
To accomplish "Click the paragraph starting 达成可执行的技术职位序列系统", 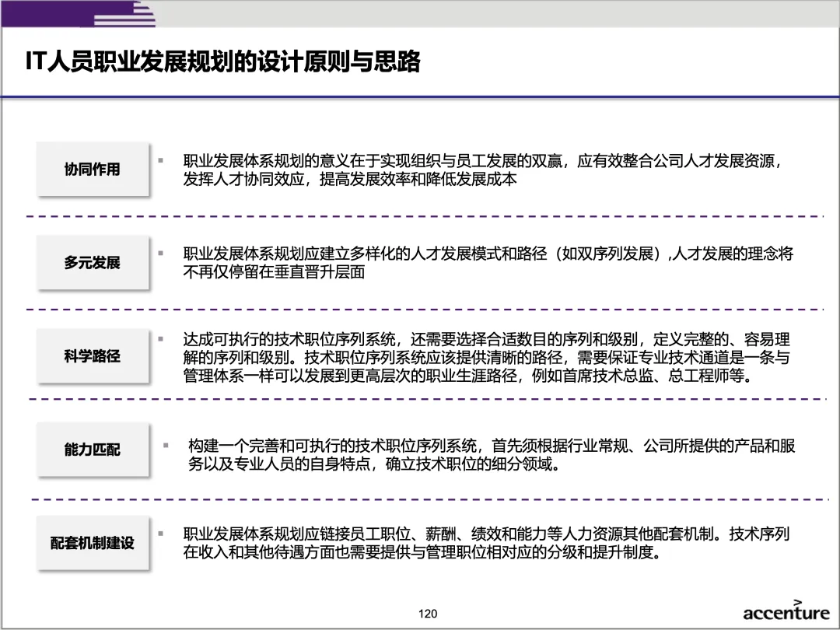I will click(486, 357).
